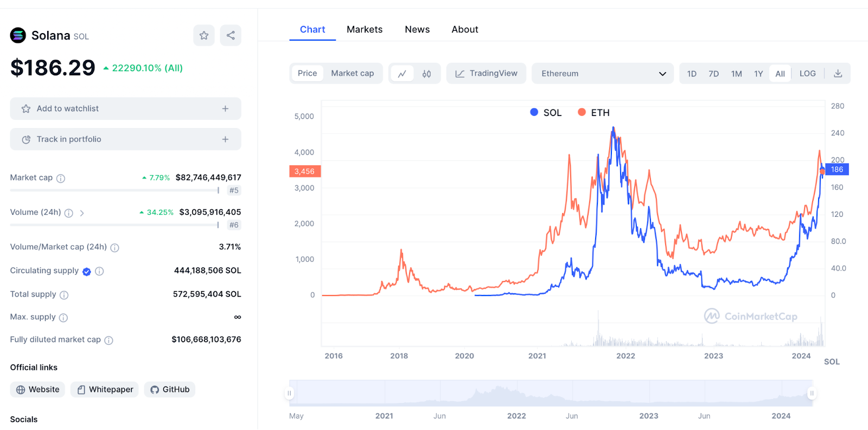Click the range selector mini chart area
This screenshot has height=430, width=868.
click(551, 393)
